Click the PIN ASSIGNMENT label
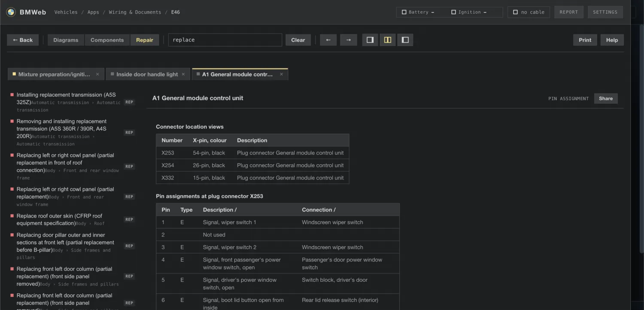 point(568,99)
